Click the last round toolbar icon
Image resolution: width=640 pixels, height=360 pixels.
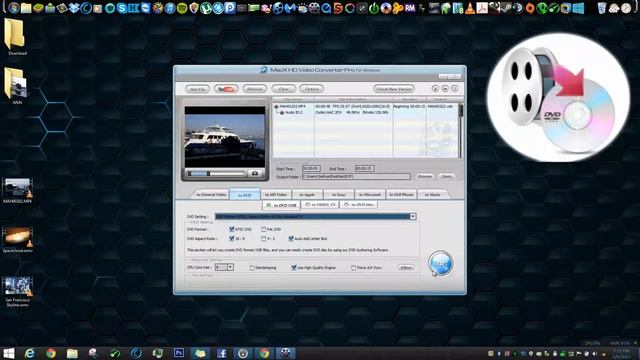[x=455, y=89]
